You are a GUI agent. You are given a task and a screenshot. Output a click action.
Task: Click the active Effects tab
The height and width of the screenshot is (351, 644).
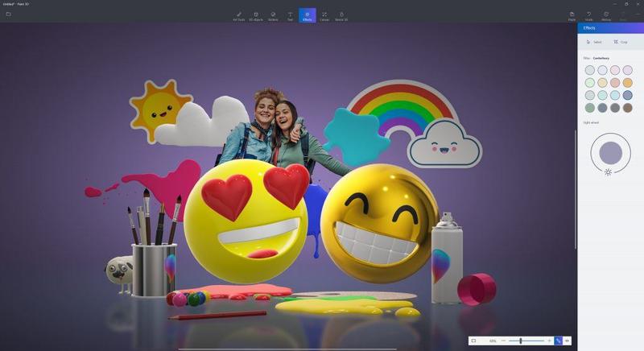(x=308, y=15)
